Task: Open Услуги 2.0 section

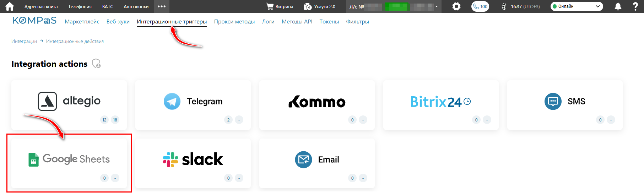Action: (x=320, y=6)
